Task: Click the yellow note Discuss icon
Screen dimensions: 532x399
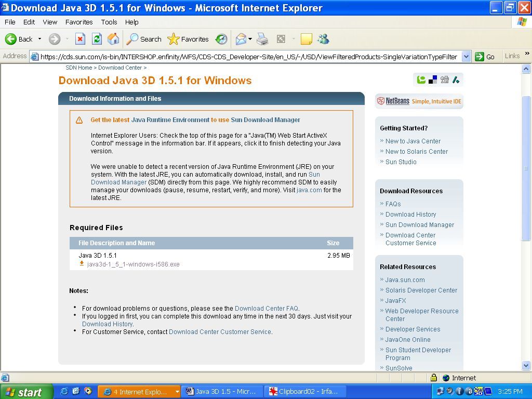Action: tap(306, 39)
